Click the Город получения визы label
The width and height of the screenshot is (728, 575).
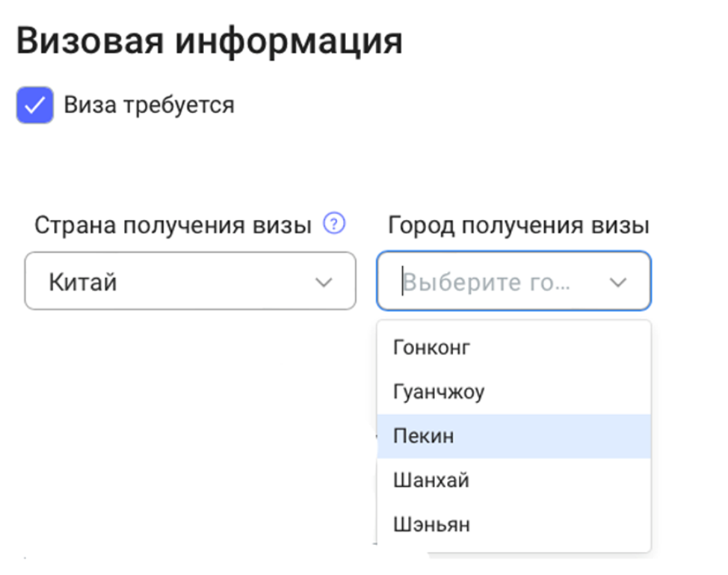(x=519, y=224)
